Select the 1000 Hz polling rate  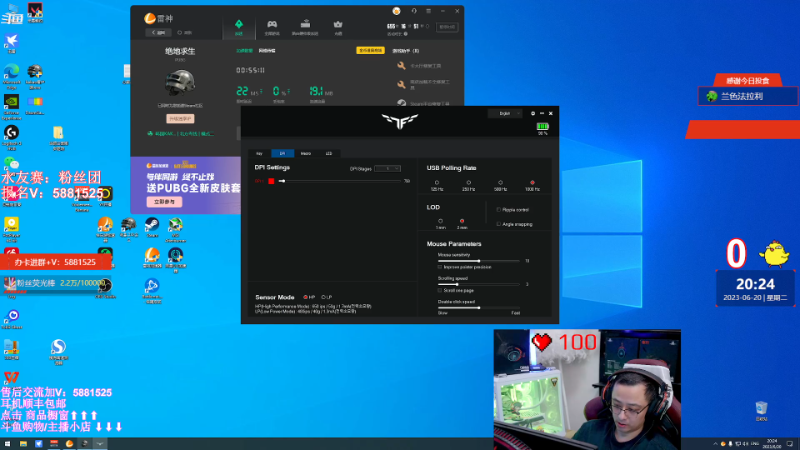coord(532,182)
